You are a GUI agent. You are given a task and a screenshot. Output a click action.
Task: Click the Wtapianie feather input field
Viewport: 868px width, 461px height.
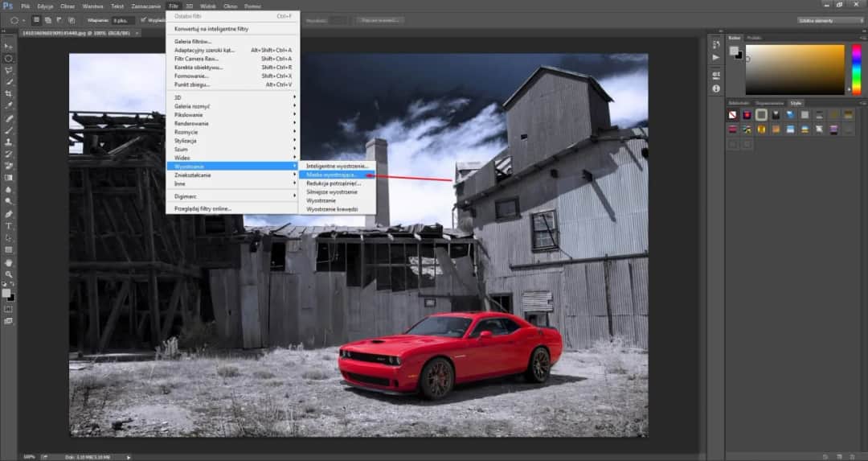pyautogui.click(x=121, y=19)
